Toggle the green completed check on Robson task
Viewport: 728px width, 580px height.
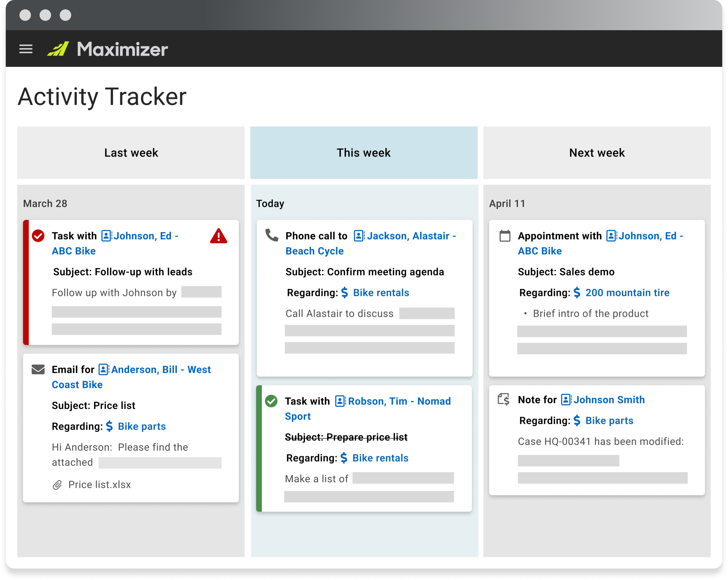[x=271, y=401]
